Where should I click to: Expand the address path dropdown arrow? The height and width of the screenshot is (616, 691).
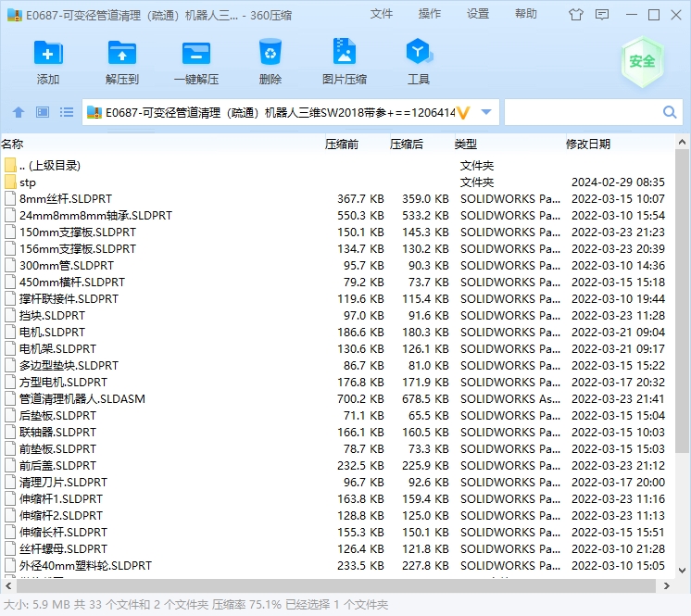pos(486,112)
